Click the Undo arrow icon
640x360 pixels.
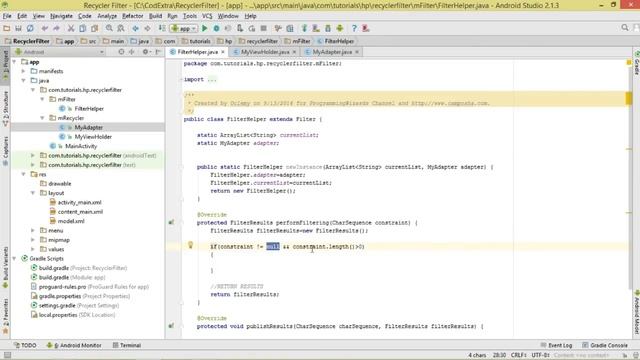tap(45, 28)
